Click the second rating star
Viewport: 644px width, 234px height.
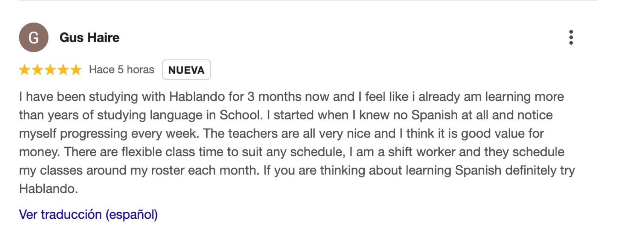[37, 70]
